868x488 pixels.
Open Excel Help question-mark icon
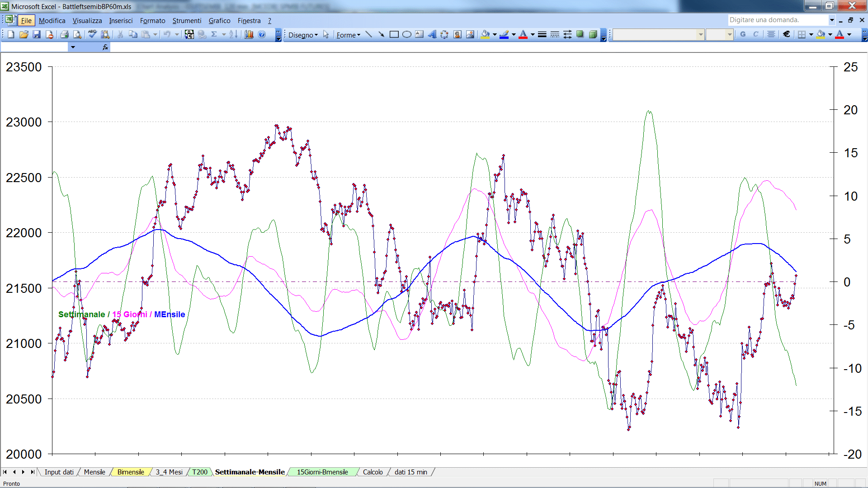(x=262, y=34)
